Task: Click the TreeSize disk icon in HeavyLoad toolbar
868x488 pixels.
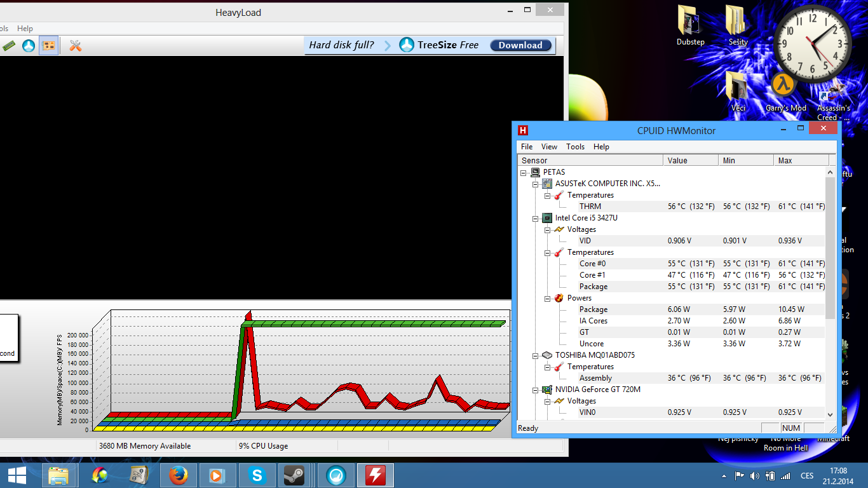Action: [x=29, y=46]
